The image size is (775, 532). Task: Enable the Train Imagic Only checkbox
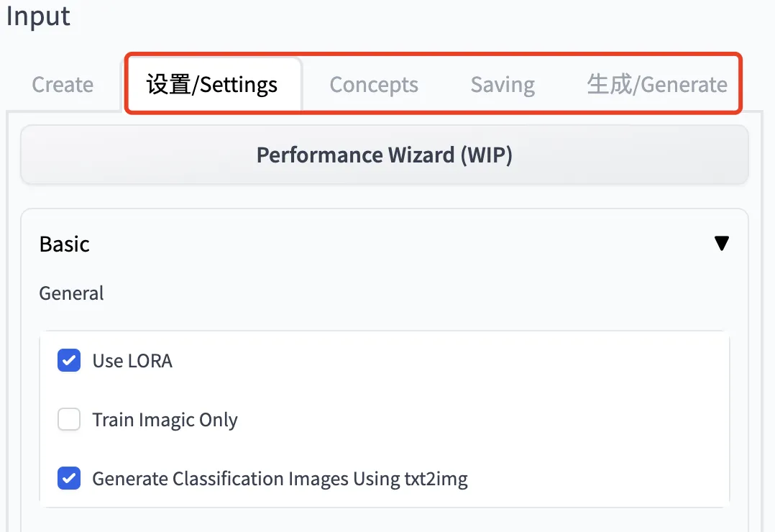pos(69,419)
